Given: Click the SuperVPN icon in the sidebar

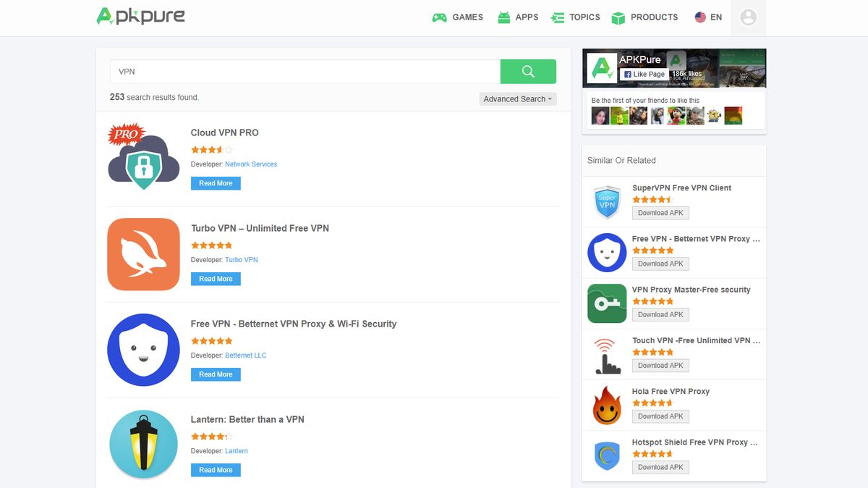Looking at the screenshot, I should (606, 201).
